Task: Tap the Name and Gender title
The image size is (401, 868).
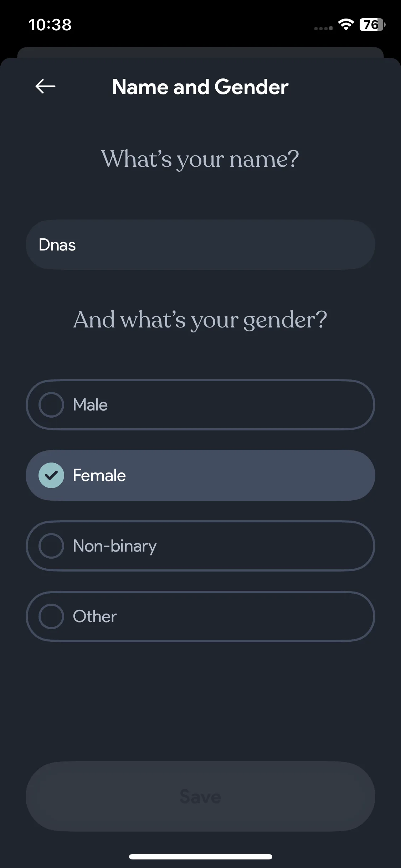Action: [x=200, y=87]
